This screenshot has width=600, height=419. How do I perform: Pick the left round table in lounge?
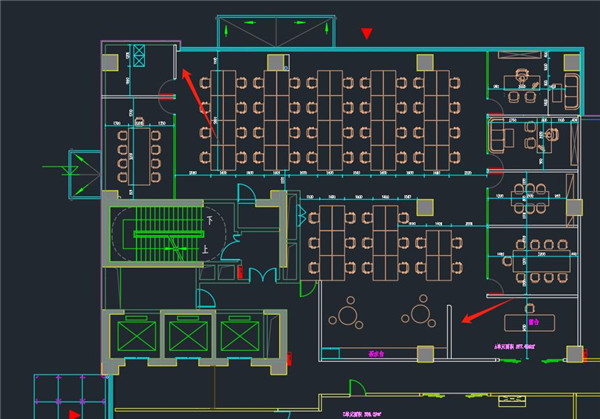(349, 316)
